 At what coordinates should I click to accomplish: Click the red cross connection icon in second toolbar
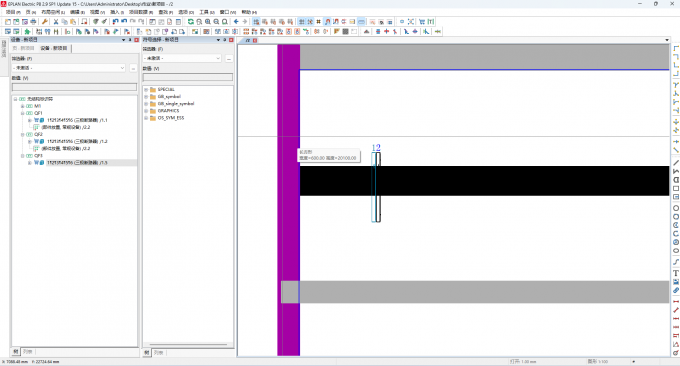386,32
